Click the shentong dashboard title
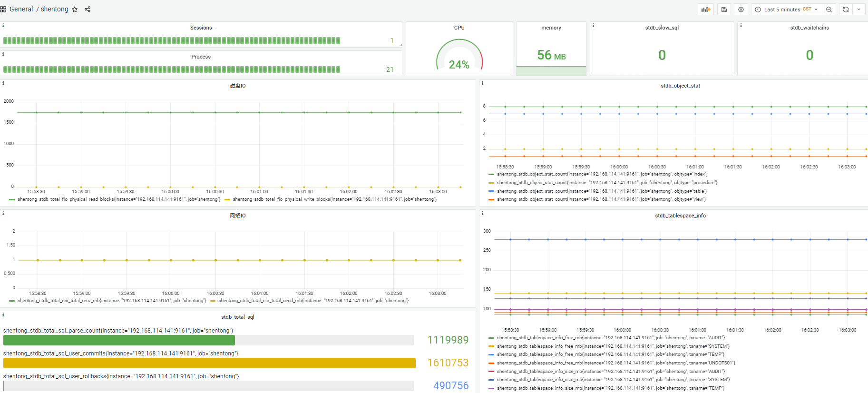Viewport: 868px width, 393px height. click(54, 10)
